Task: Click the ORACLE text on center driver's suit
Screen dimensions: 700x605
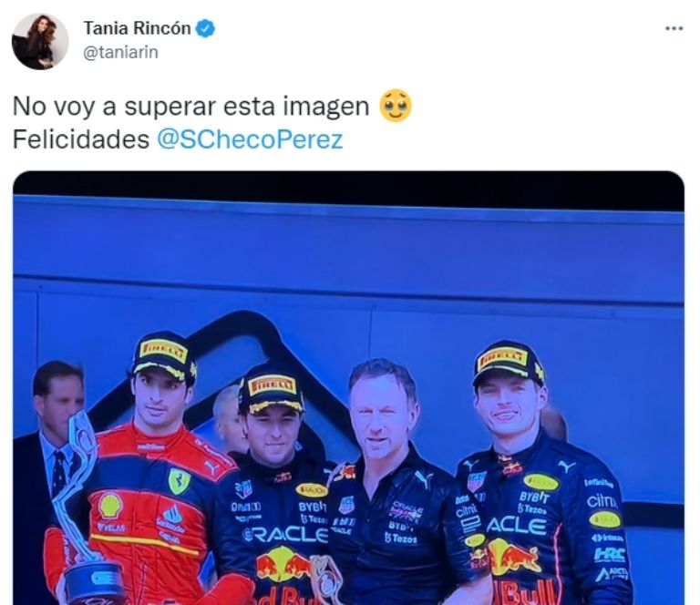Action: (x=286, y=535)
